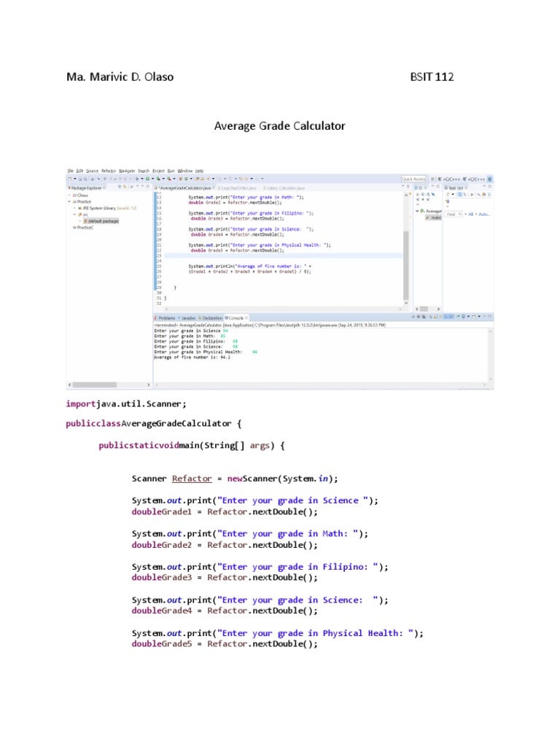Image resolution: width=560 pixels, height=747 pixels.
Task: Minimize the Package Explorer view
Action: tap(142, 186)
